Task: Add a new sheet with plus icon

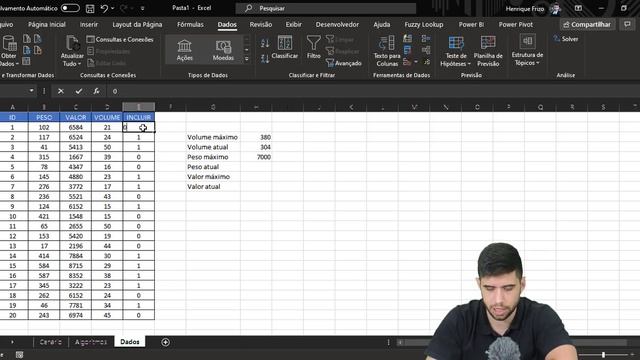Action: pyautogui.click(x=165, y=342)
